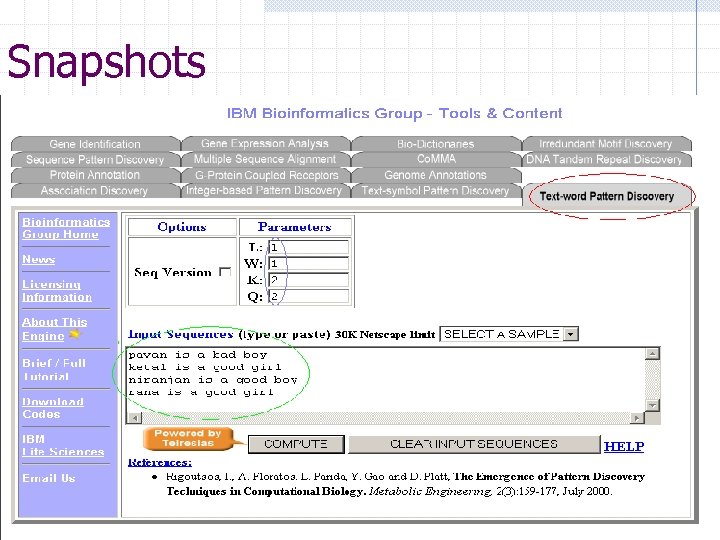Viewport: 720px width, 540px height.
Task: Click the horizontal scroll right arrow
Action: pyautogui.click(x=636, y=418)
